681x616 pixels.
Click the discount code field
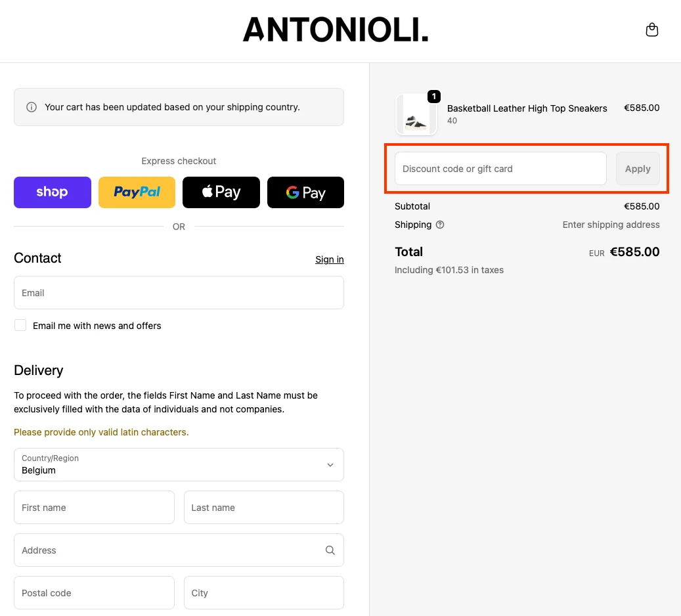tap(500, 168)
